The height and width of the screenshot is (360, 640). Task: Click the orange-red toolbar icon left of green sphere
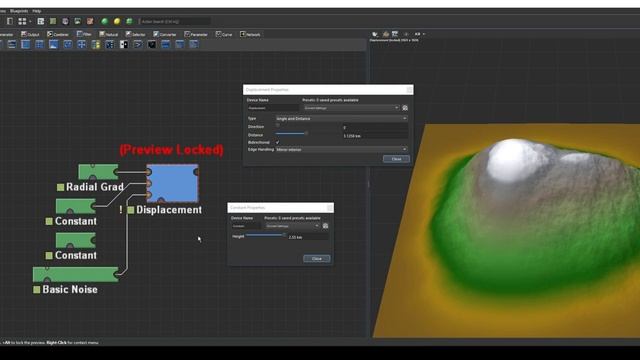tap(90, 21)
